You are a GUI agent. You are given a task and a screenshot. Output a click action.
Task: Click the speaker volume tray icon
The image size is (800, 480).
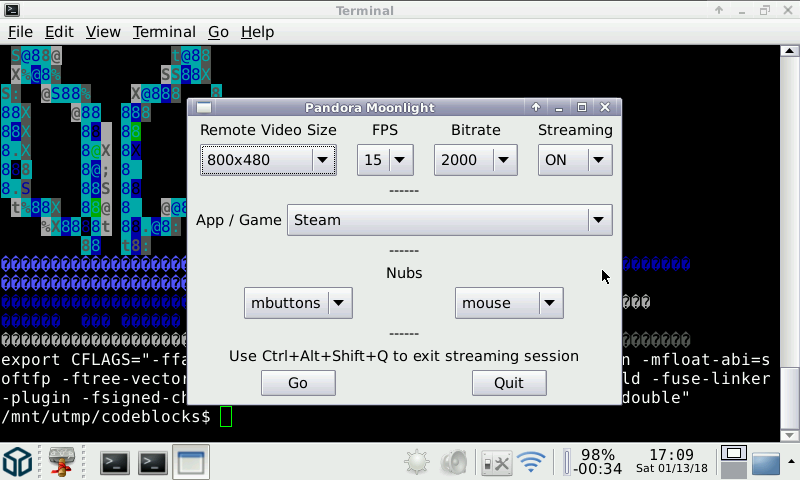(x=454, y=462)
